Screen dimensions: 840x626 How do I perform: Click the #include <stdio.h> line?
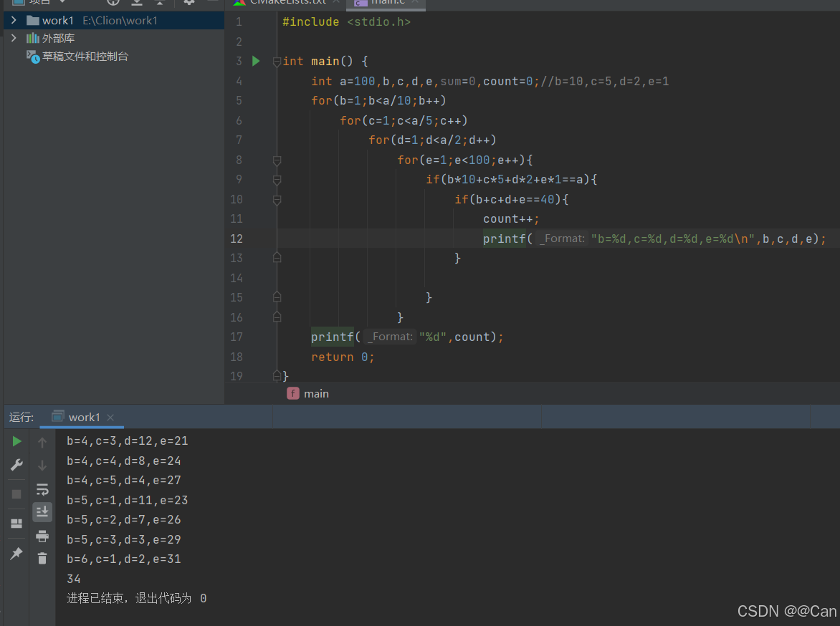point(347,22)
